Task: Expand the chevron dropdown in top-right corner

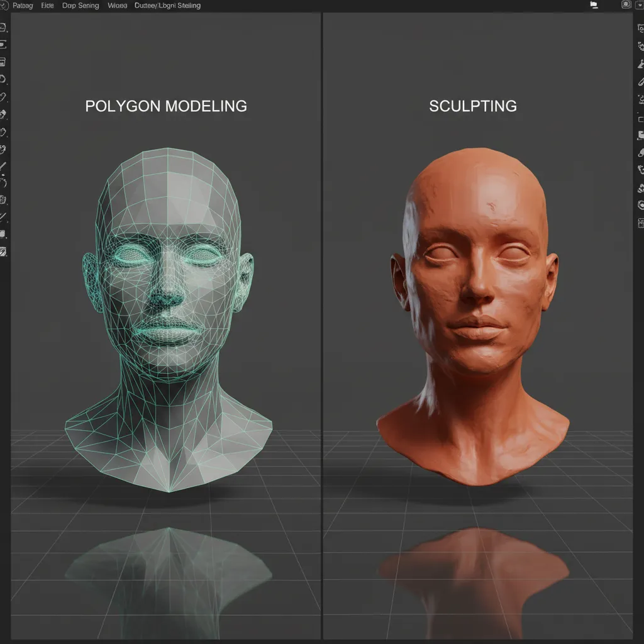Action: [640, 5]
